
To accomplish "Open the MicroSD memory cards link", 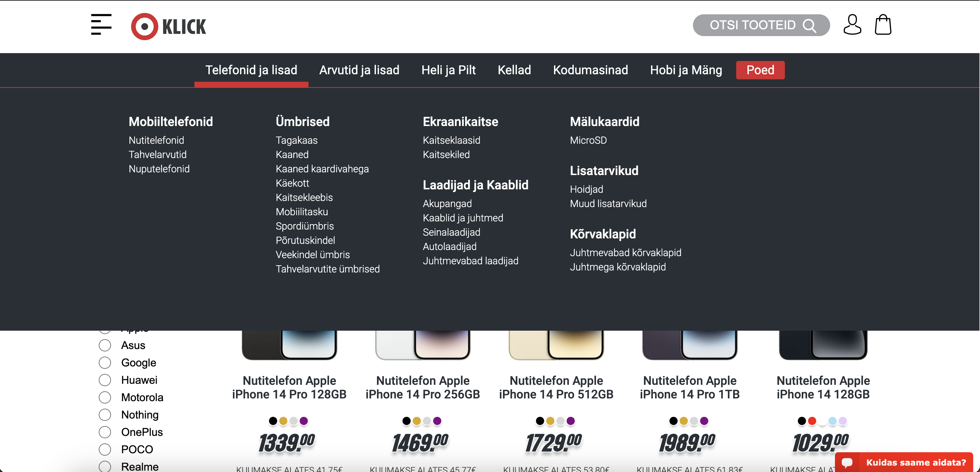I will [588, 140].
